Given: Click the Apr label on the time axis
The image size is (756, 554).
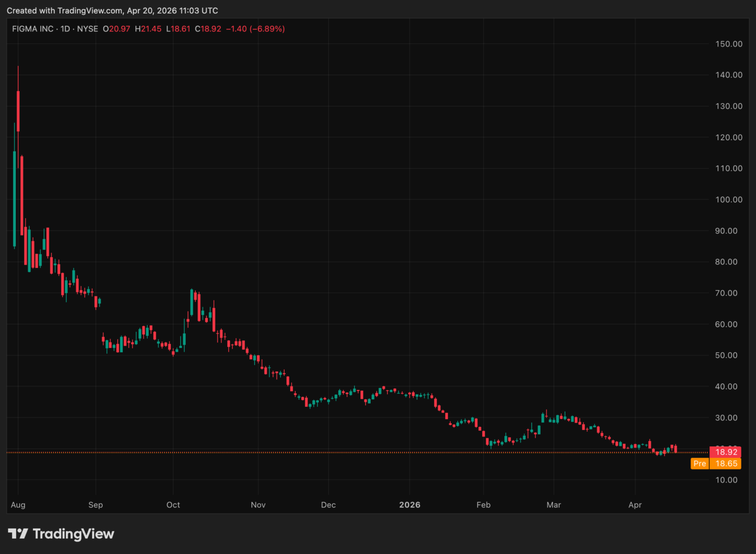Looking at the screenshot, I should pos(635,505).
